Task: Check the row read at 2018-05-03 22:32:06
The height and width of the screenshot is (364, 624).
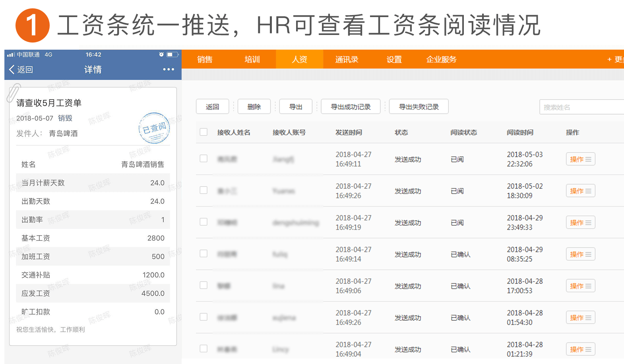Action: point(203,159)
